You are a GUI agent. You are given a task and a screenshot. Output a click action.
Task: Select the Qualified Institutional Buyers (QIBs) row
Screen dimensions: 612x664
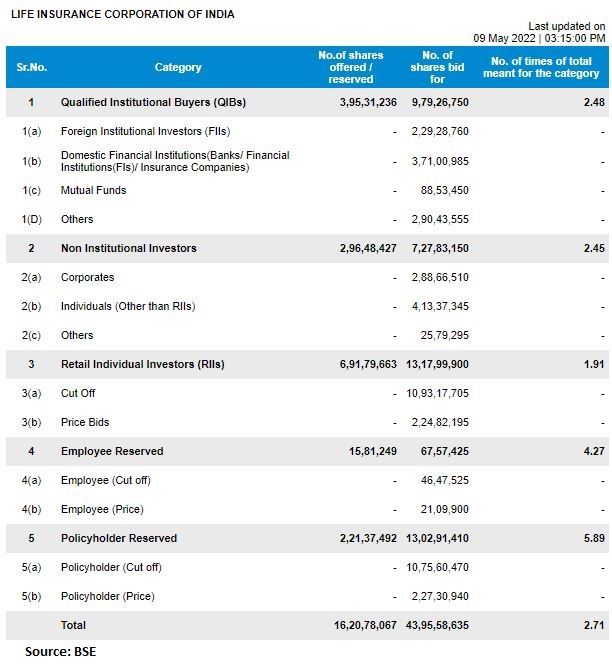[x=153, y=102]
